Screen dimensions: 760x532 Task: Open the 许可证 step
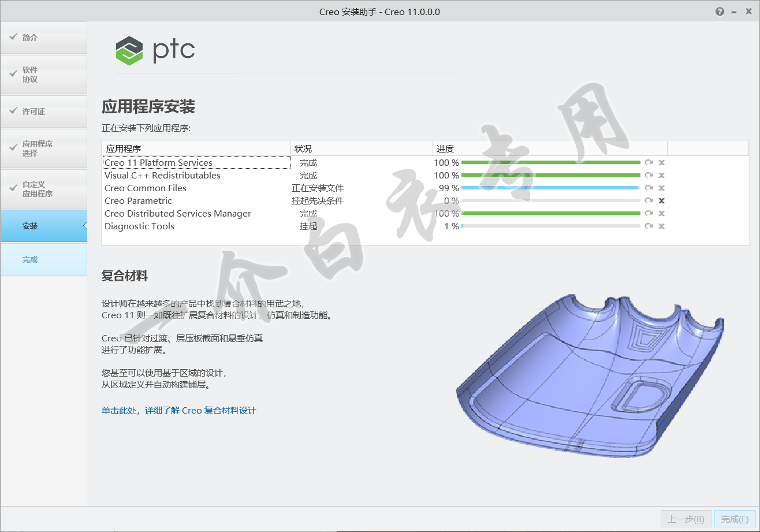[x=43, y=111]
